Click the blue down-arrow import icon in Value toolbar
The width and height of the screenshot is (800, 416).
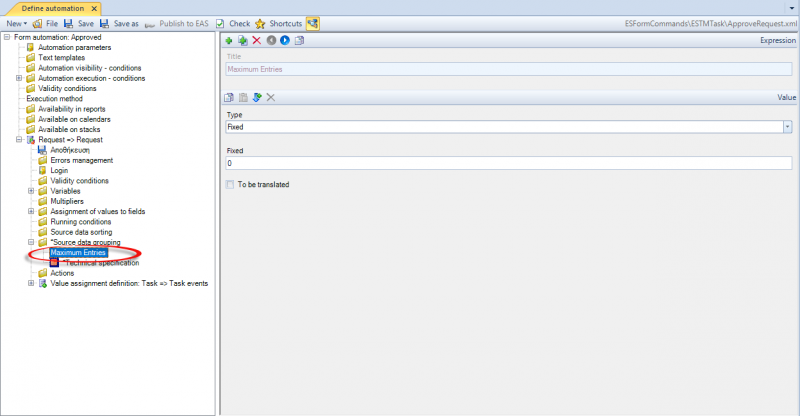[257, 97]
